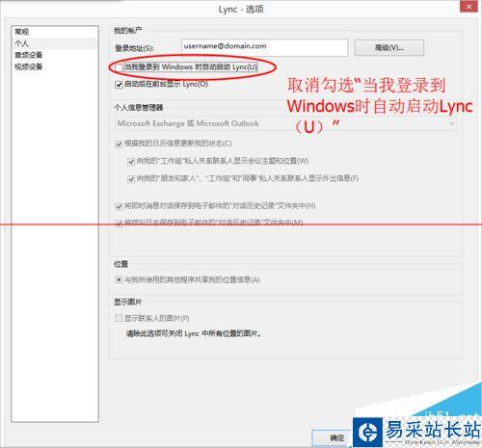Toggle auto-start Lync when logging on to Windows

pos(119,67)
